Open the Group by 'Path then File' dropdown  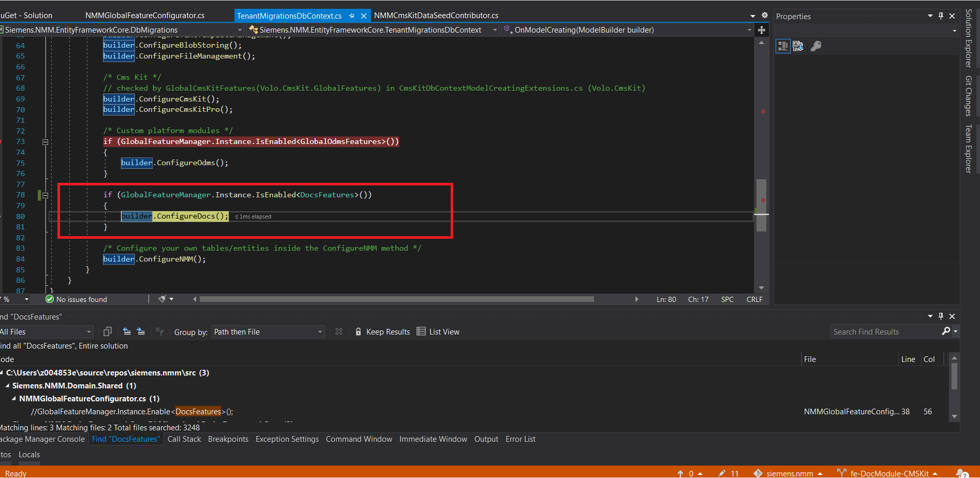click(268, 332)
